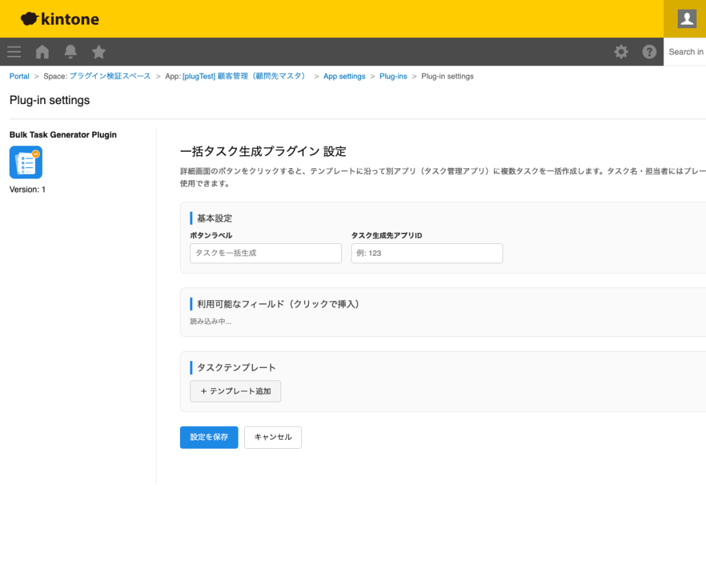706x588 pixels.
Task: Click the kintone logo in the header
Action: click(x=59, y=19)
